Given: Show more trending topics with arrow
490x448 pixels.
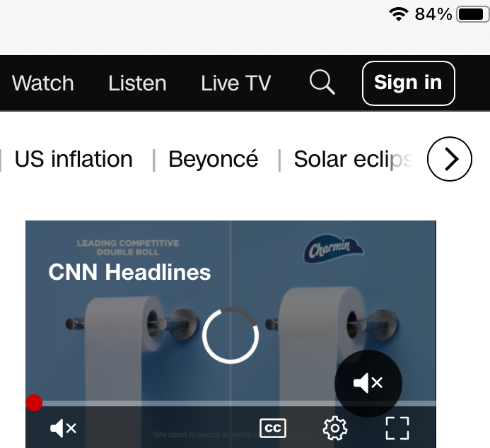Looking at the screenshot, I should click(x=450, y=159).
